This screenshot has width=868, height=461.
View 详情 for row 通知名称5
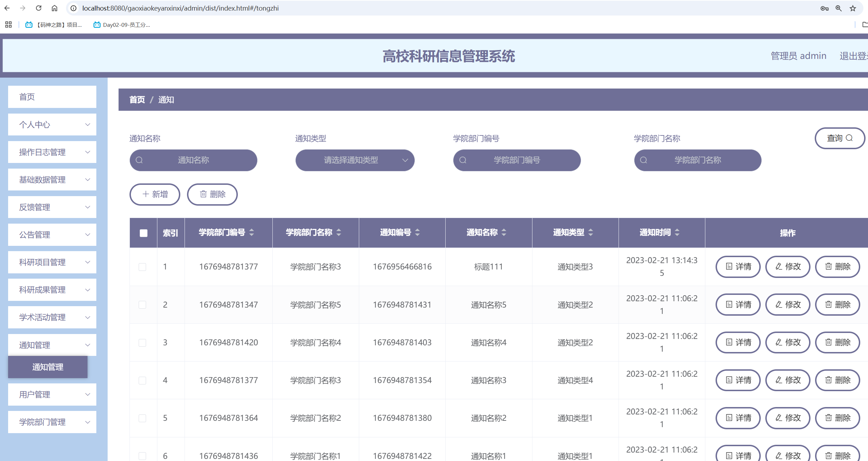[x=738, y=304]
